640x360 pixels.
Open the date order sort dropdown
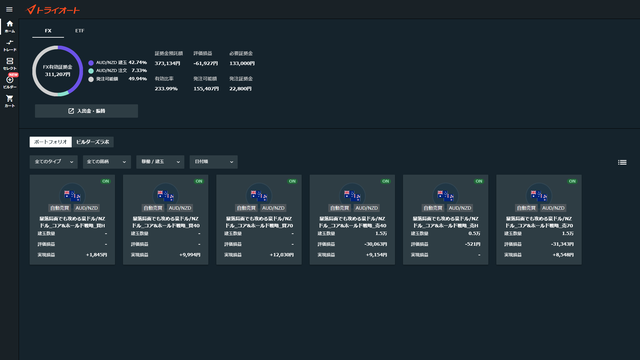tap(213, 162)
